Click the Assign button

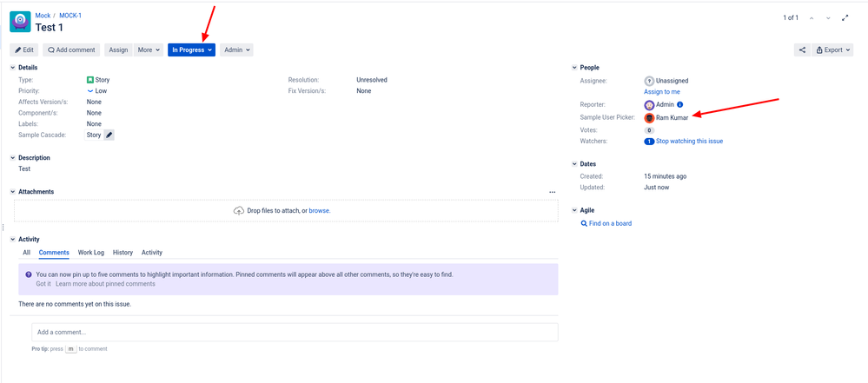point(118,50)
